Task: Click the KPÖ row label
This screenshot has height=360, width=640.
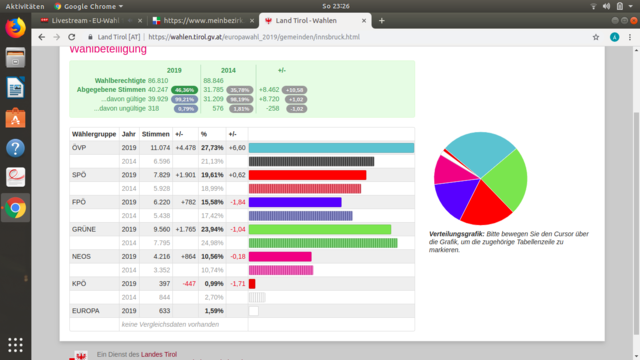Action: (79, 284)
